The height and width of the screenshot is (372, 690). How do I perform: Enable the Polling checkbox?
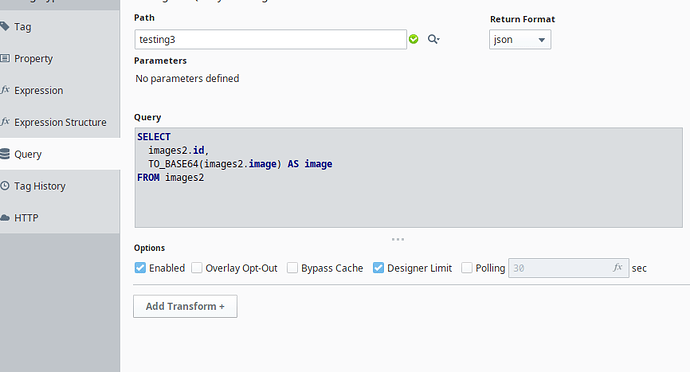(467, 268)
